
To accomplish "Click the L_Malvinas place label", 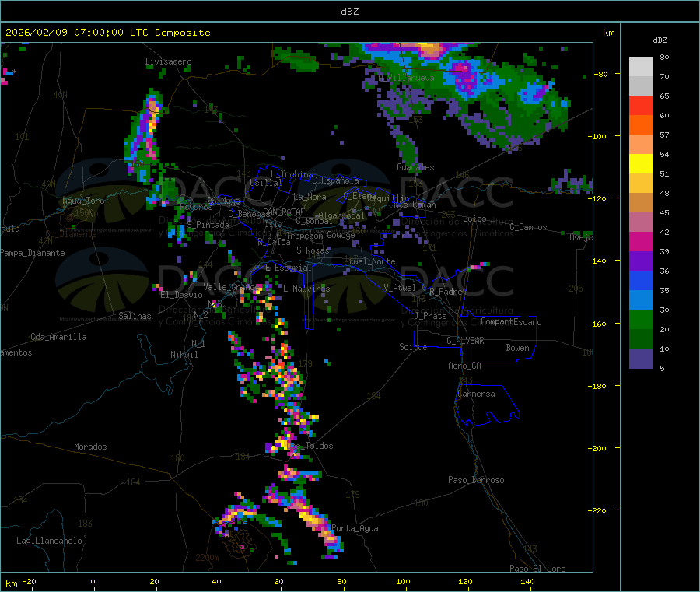I will click(x=306, y=289).
